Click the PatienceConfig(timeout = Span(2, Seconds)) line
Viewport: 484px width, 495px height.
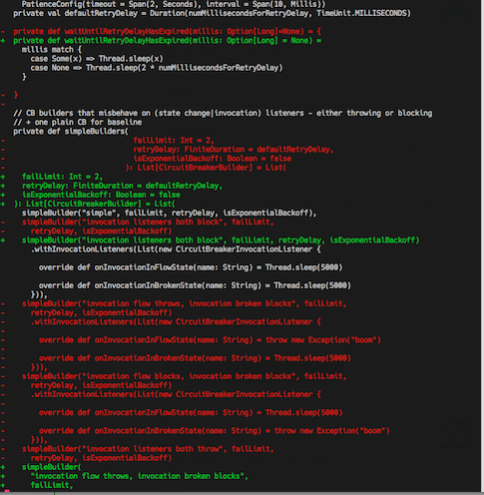pos(173,4)
